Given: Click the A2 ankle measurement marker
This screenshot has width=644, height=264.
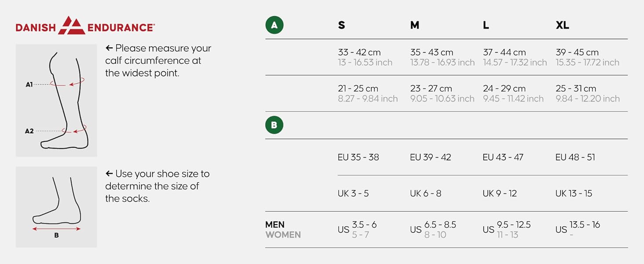Looking at the screenshot, I should click(29, 131).
